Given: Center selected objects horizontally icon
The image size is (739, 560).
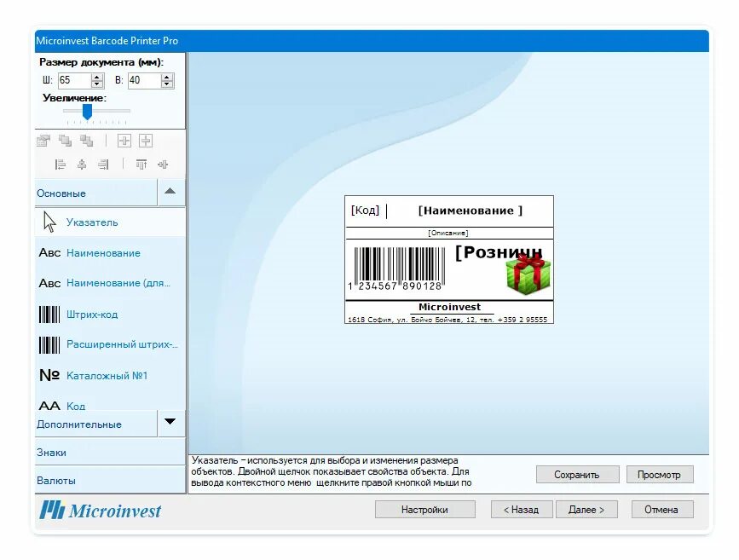Looking at the screenshot, I should pyautogui.click(x=82, y=165).
